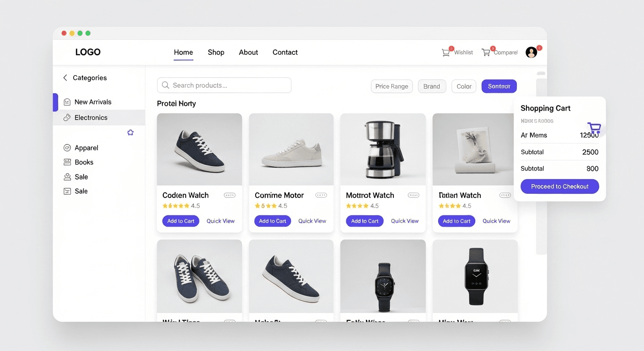Image resolution: width=644 pixels, height=351 pixels.
Task: Add the Mottrot Watch to cart
Action: click(x=365, y=221)
